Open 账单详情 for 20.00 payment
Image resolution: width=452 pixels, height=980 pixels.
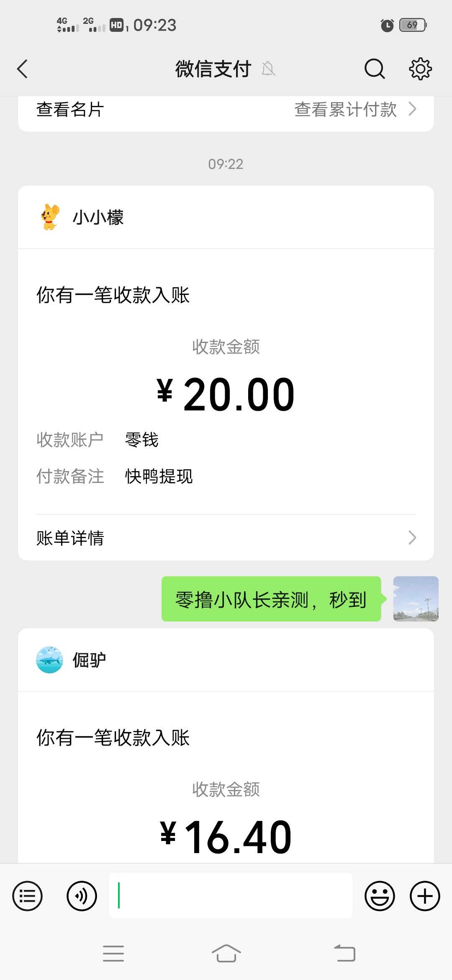[x=70, y=538]
